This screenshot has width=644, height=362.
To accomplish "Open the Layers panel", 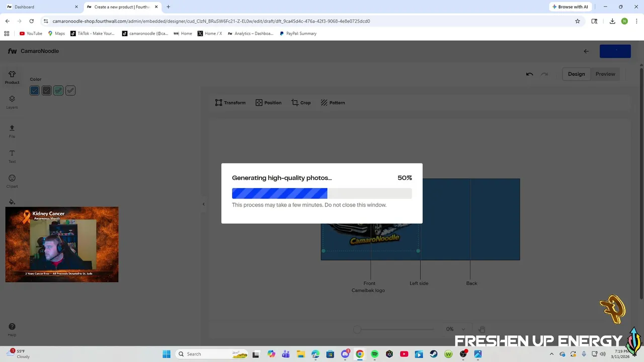I will coord(12,102).
